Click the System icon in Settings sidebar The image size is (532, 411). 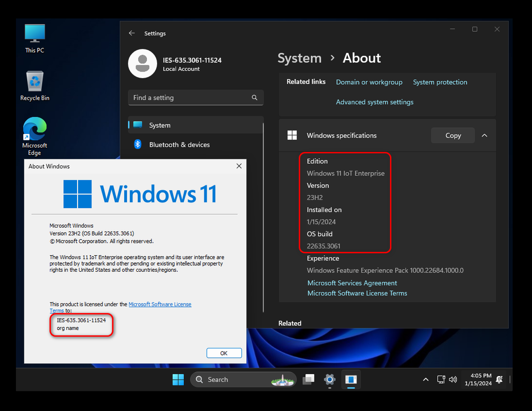[138, 124]
